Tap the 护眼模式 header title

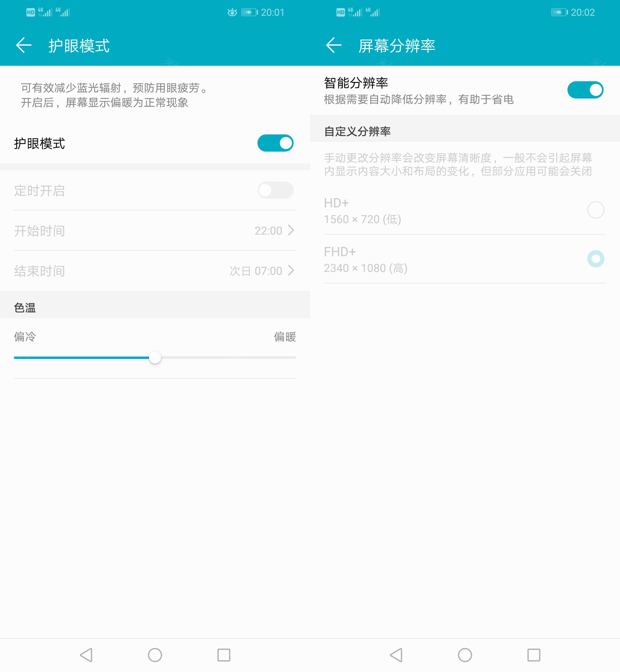79,46
